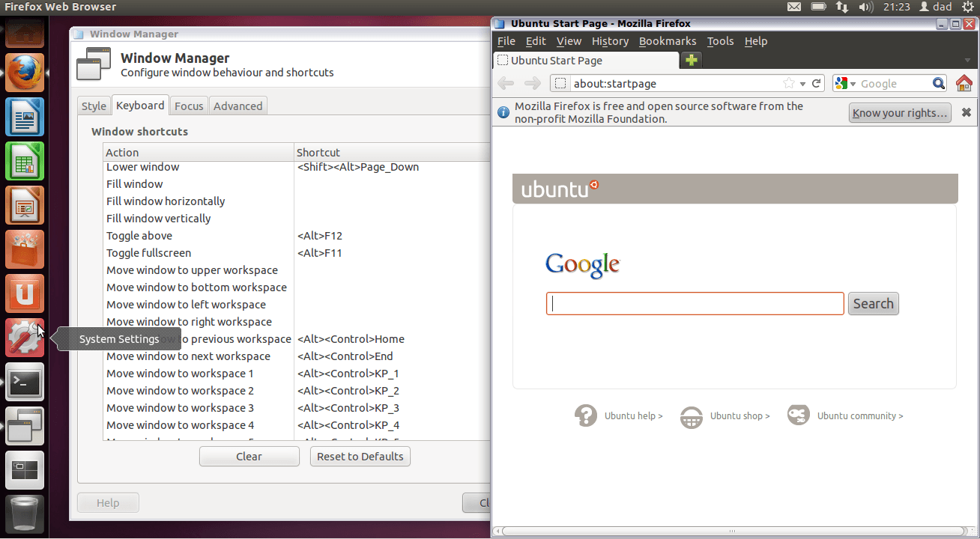
Task: Select the Lower window action row
Action: (x=297, y=167)
